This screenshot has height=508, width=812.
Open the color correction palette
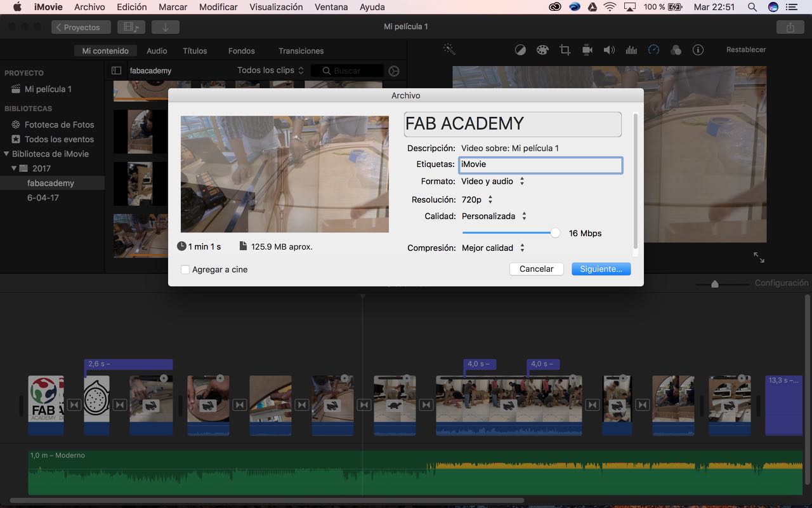pos(542,50)
